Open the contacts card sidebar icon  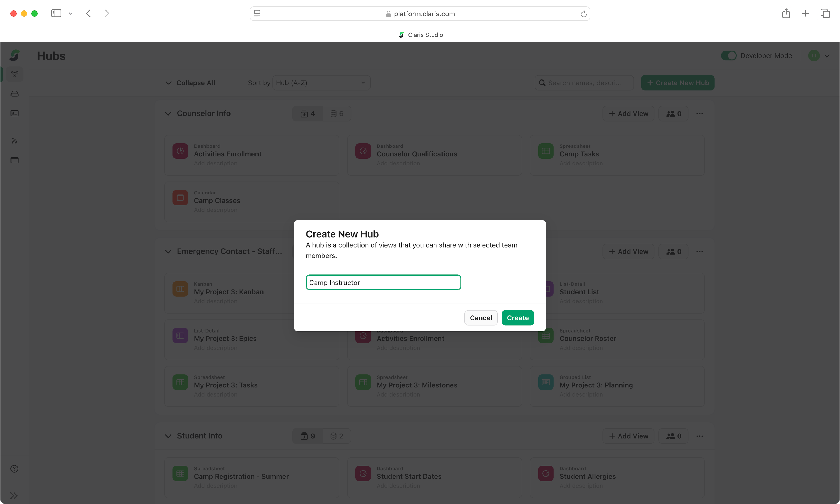[14, 113]
